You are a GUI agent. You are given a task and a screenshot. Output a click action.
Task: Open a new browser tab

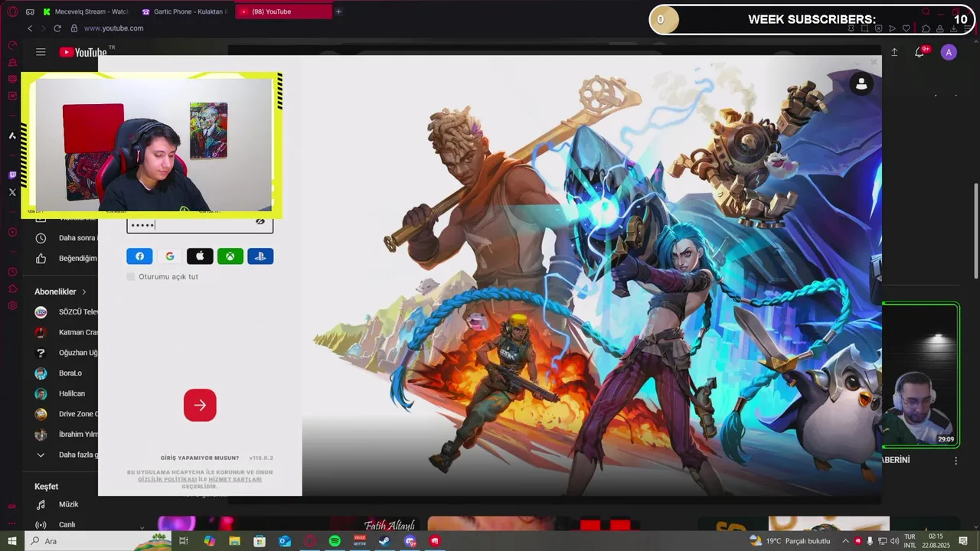click(x=338, y=11)
